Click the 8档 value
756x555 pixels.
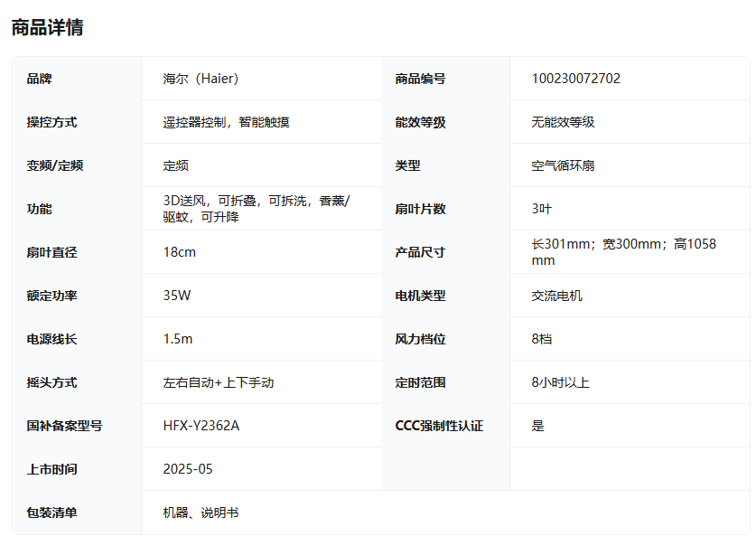tap(541, 339)
